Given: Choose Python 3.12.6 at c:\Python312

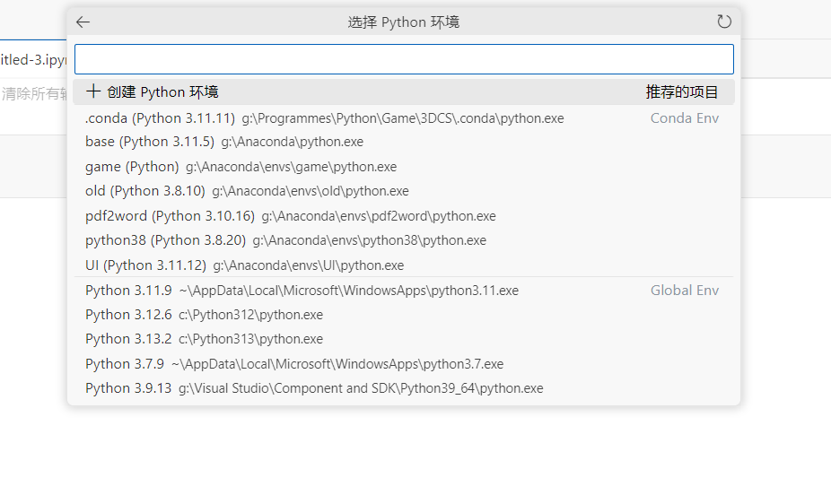Looking at the screenshot, I should pos(404,315).
